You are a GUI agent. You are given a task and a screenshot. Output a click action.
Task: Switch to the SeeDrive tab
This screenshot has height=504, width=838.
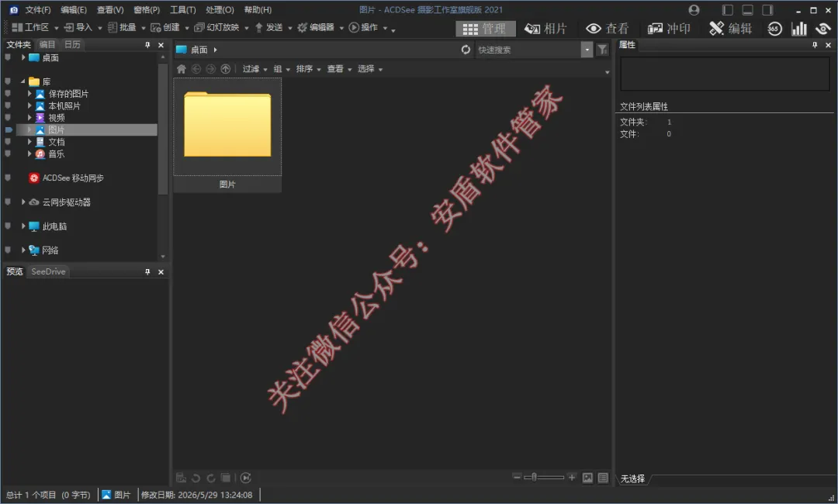(x=48, y=271)
